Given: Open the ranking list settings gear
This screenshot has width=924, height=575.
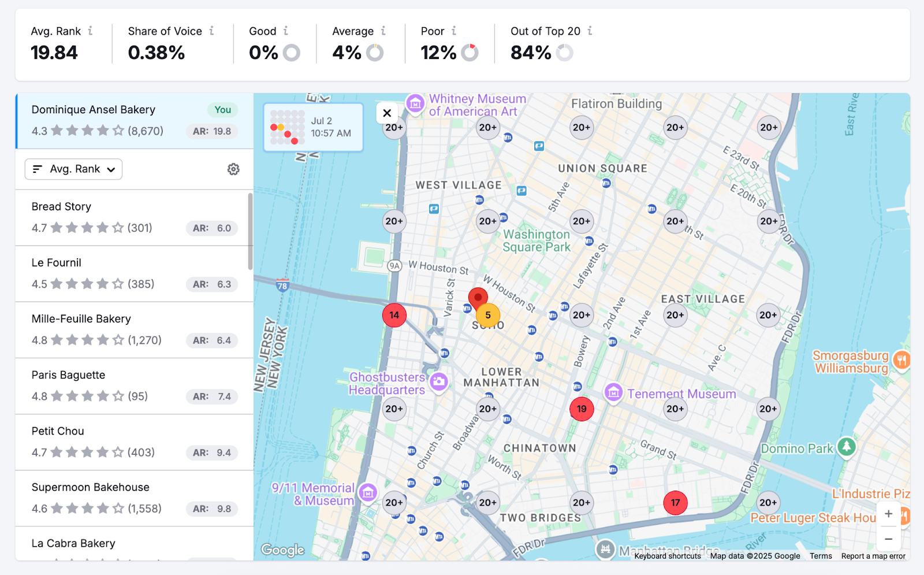Looking at the screenshot, I should click(233, 169).
